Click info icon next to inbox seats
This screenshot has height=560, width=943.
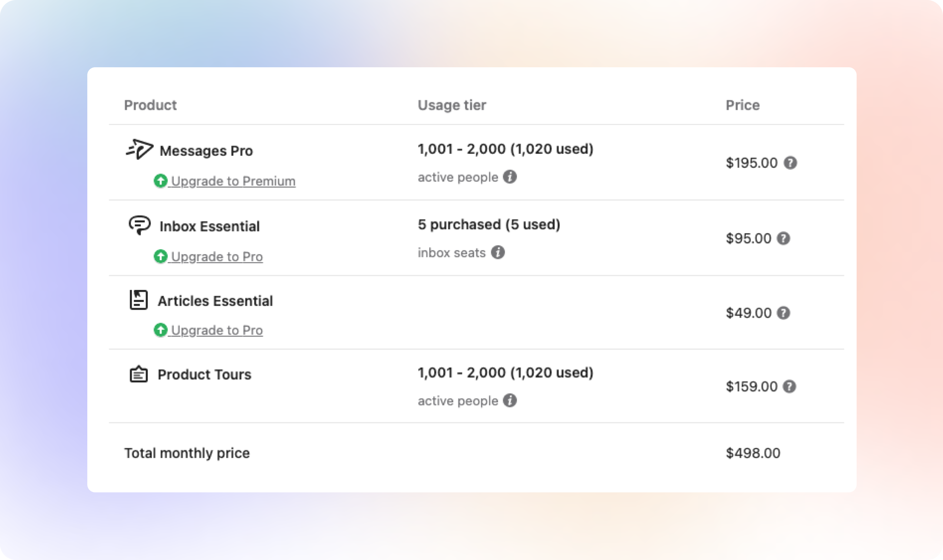498,252
